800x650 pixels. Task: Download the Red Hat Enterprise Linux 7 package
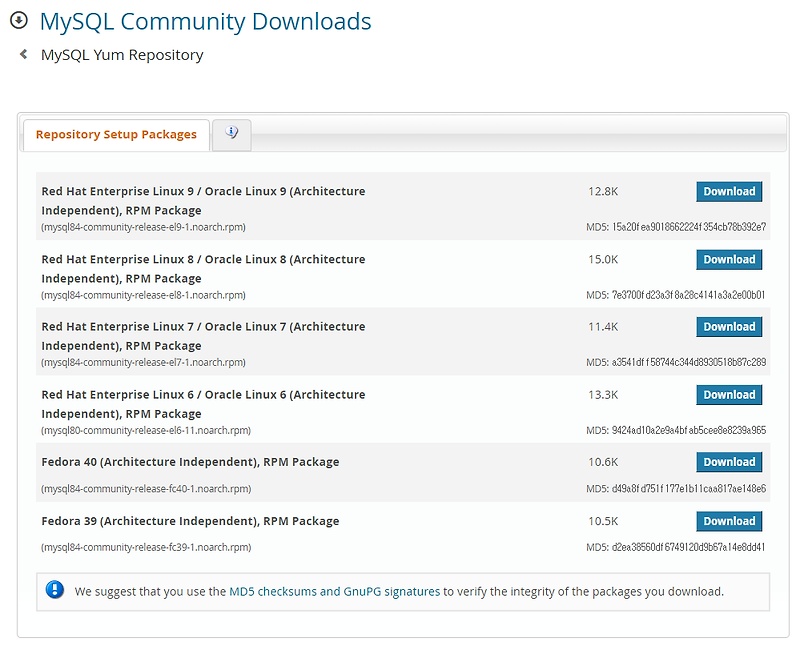729,326
